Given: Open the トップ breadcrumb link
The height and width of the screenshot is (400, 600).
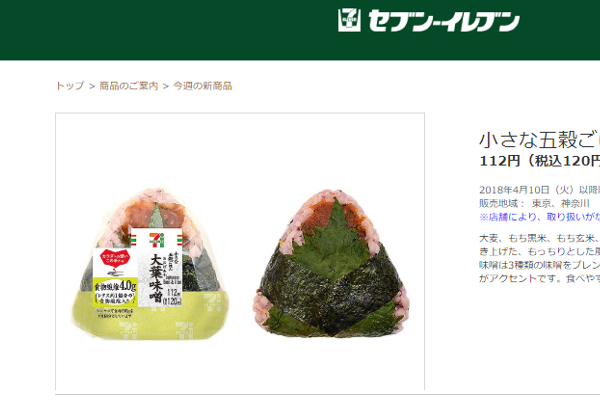Looking at the screenshot, I should pos(70,86).
